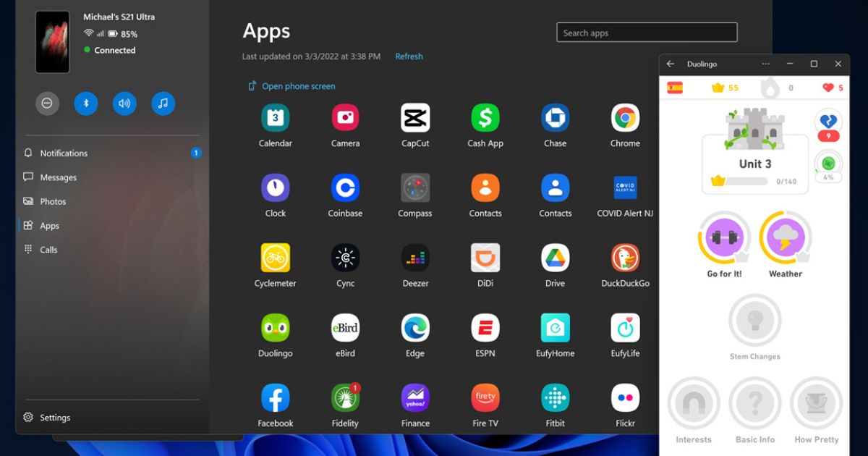The width and height of the screenshot is (868, 456).
Task: Toggle phone Bluetooth
Action: click(x=85, y=104)
